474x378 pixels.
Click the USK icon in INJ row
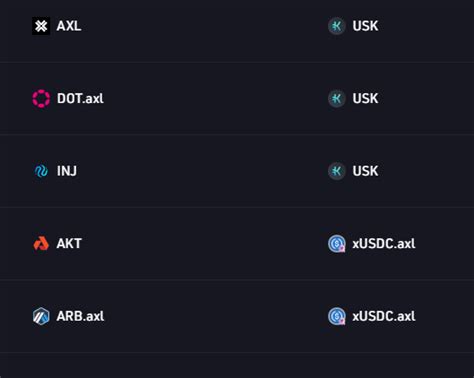click(x=337, y=171)
